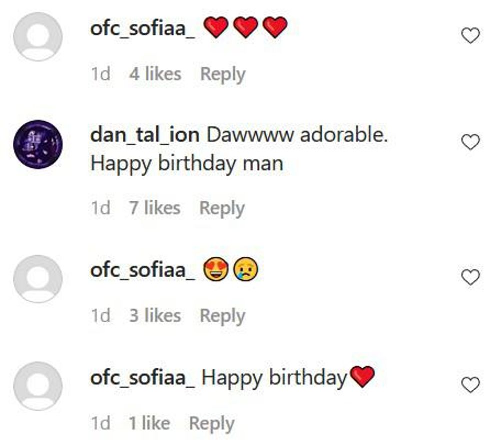Open the dan_tal_ion username link
The width and height of the screenshot is (490, 448).
point(145,135)
